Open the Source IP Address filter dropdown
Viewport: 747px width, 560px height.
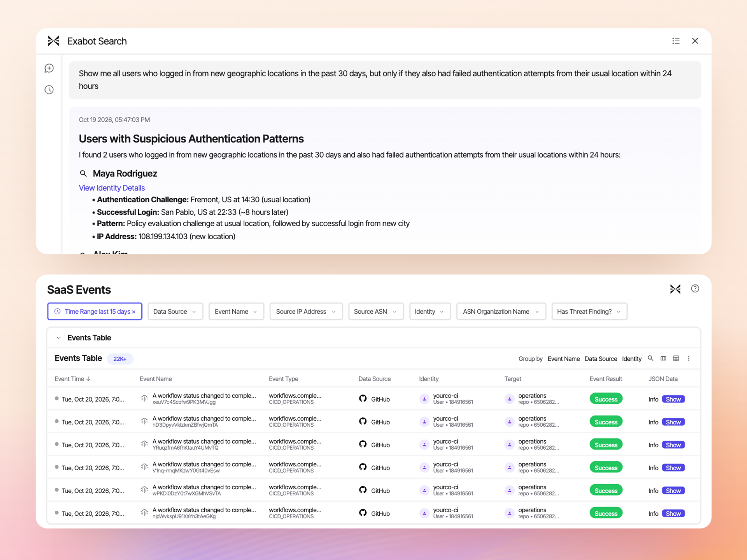coord(306,311)
